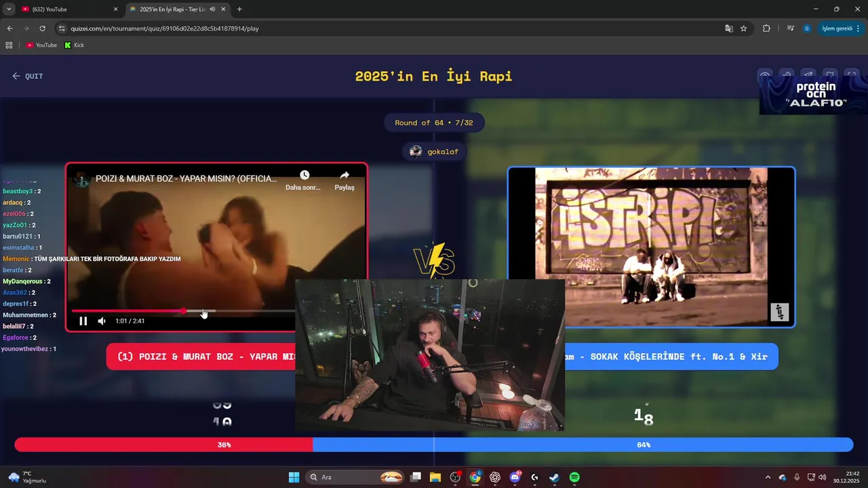The width and height of the screenshot is (868, 488).
Task: Open the apps grid in the bookmarks bar
Action: pos(9,45)
